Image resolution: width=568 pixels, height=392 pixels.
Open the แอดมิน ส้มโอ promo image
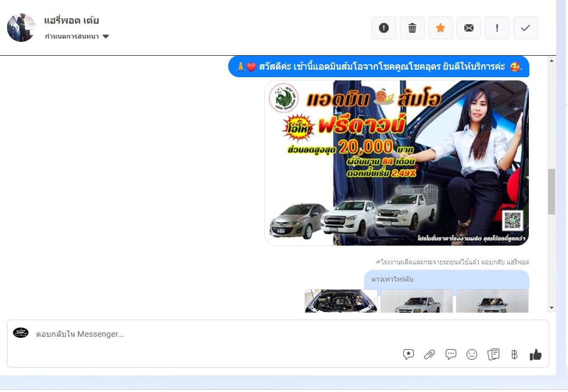click(x=396, y=163)
